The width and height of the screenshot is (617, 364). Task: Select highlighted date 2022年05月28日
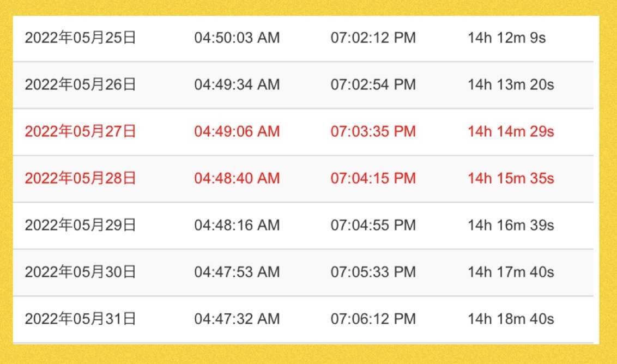point(80,178)
